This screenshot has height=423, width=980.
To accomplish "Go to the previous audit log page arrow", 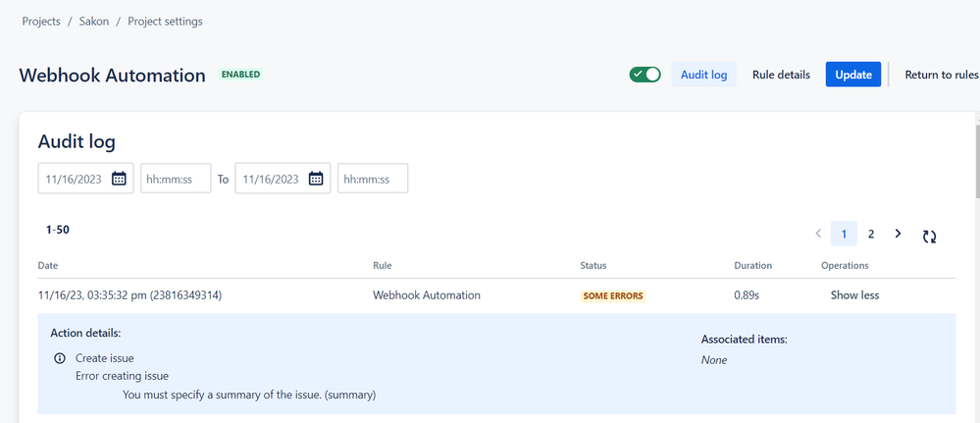I will (818, 234).
